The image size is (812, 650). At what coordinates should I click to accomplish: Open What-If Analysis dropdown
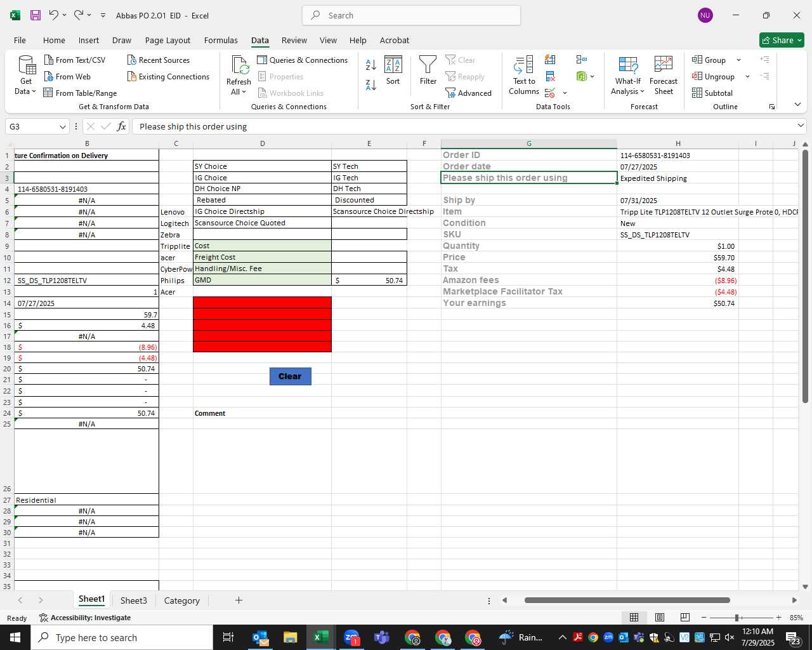[x=627, y=76]
